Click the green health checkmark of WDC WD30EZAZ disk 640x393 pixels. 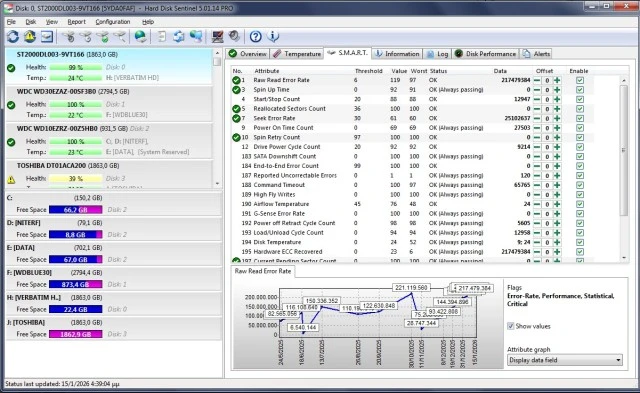pos(11,105)
